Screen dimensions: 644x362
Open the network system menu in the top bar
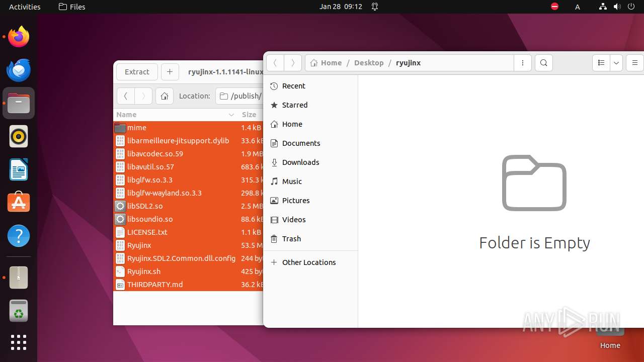[x=603, y=7]
